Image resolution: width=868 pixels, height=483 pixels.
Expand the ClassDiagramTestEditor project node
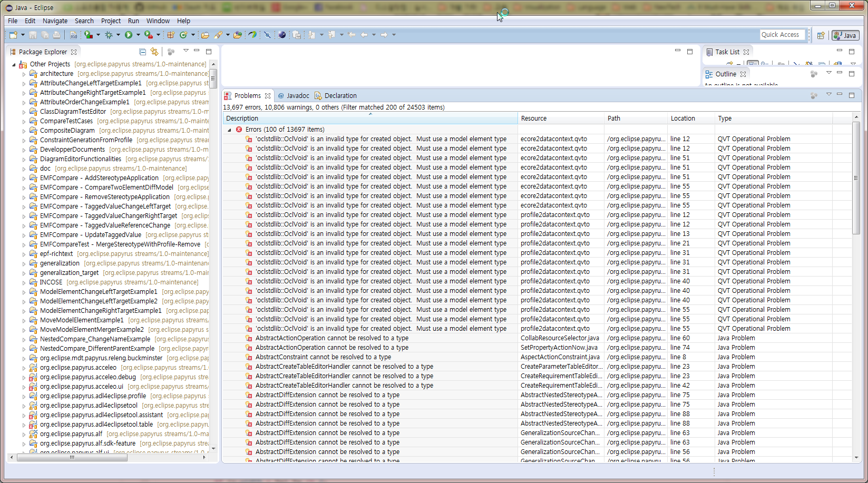[24, 112]
